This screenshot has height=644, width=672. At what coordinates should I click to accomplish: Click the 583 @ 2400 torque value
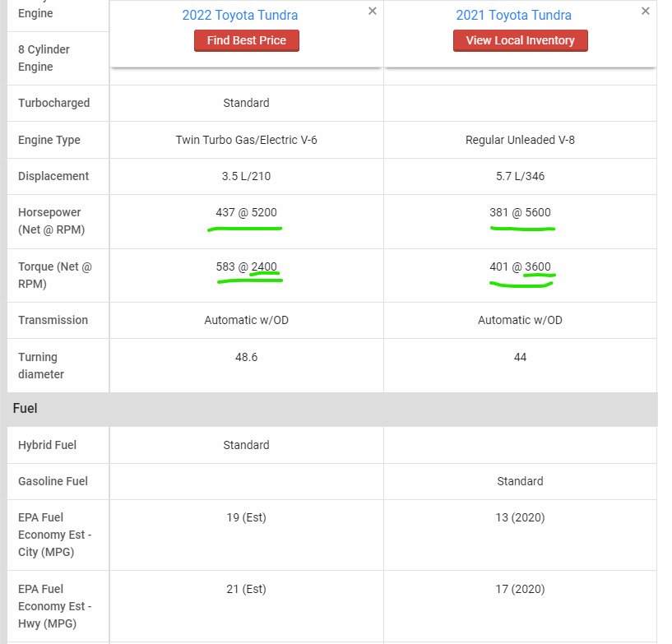click(247, 266)
